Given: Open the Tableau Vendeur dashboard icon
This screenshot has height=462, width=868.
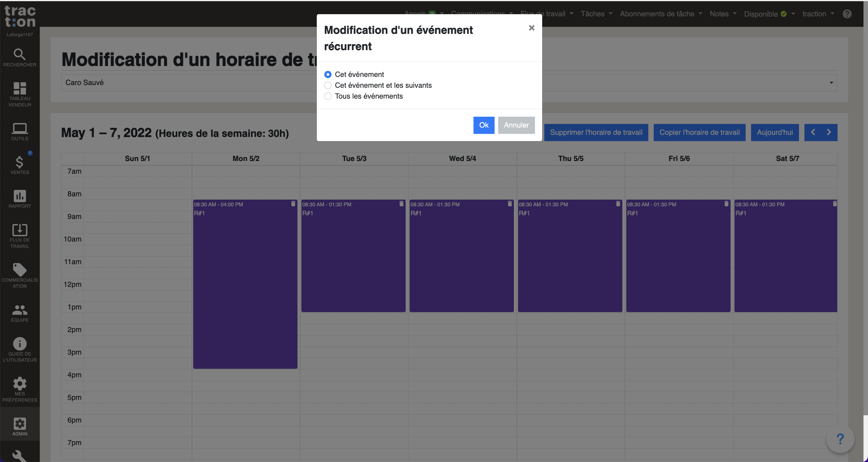Looking at the screenshot, I should [20, 88].
